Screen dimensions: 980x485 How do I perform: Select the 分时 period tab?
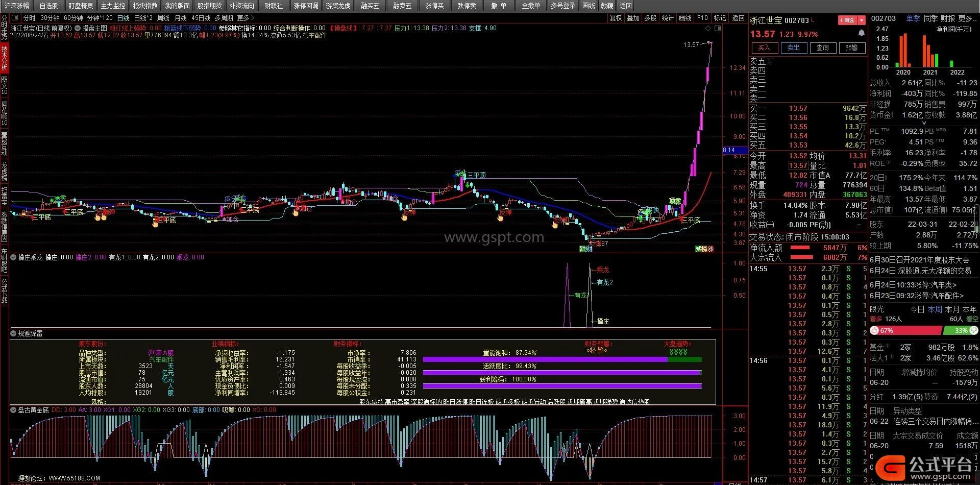30,18
